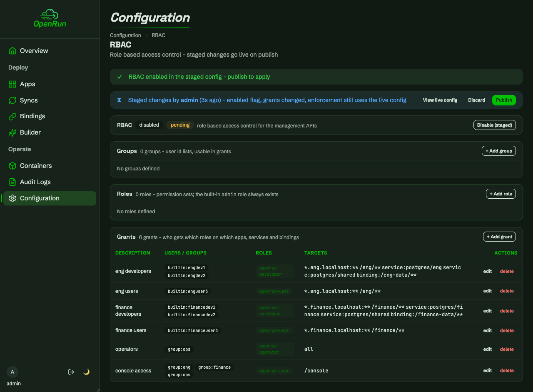533x392 pixels.
Task: Click the builtin:financedev1 chip
Action: coord(192,307)
